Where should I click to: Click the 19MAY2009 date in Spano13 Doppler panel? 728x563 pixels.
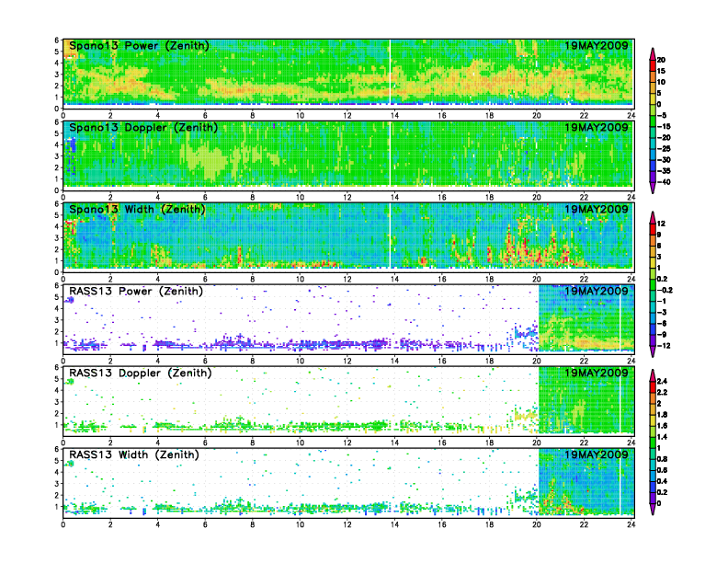[x=597, y=128]
